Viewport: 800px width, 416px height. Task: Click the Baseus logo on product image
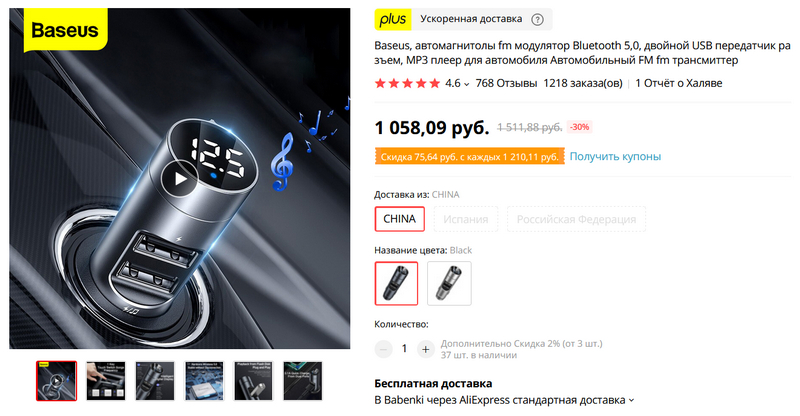point(65,30)
